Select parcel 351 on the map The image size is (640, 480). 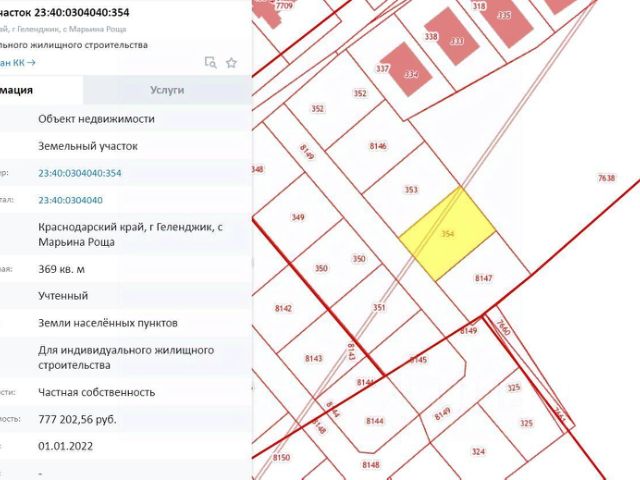pyautogui.click(x=379, y=307)
